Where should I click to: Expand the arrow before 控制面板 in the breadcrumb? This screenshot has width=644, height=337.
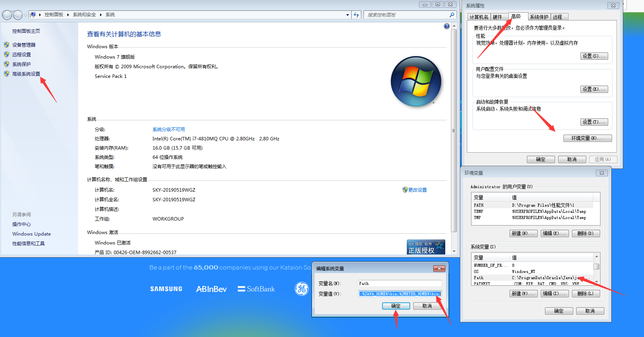[x=40, y=15]
